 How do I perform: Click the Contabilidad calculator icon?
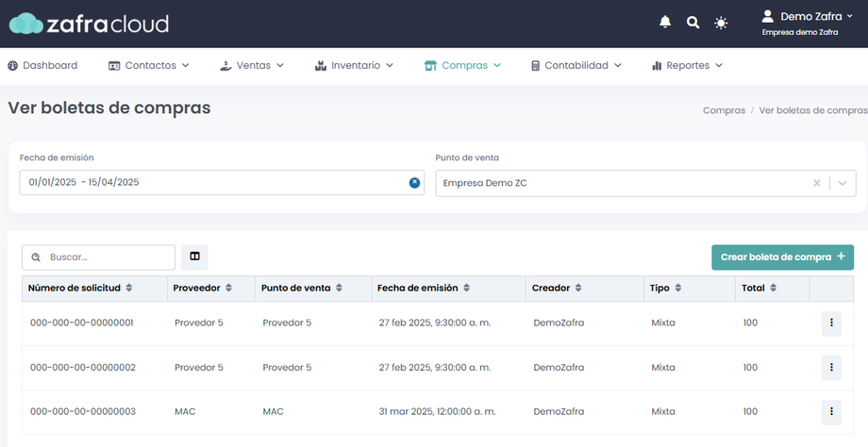tap(535, 66)
